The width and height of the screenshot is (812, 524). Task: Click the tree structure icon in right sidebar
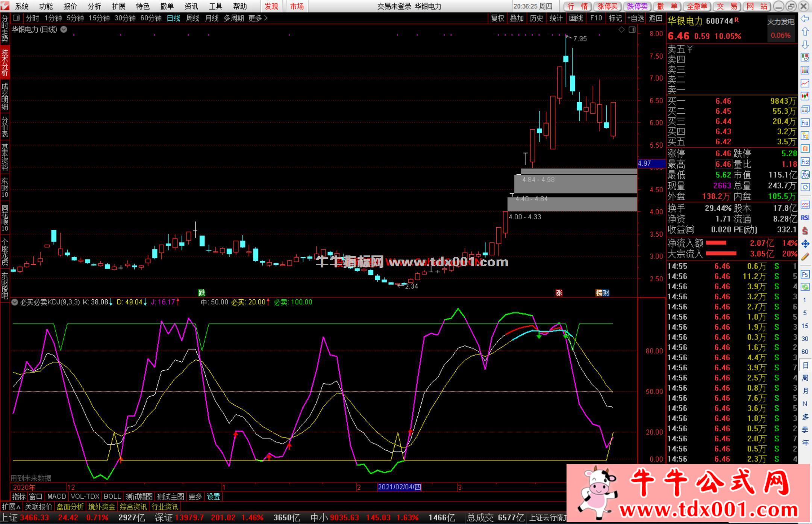coord(805,136)
